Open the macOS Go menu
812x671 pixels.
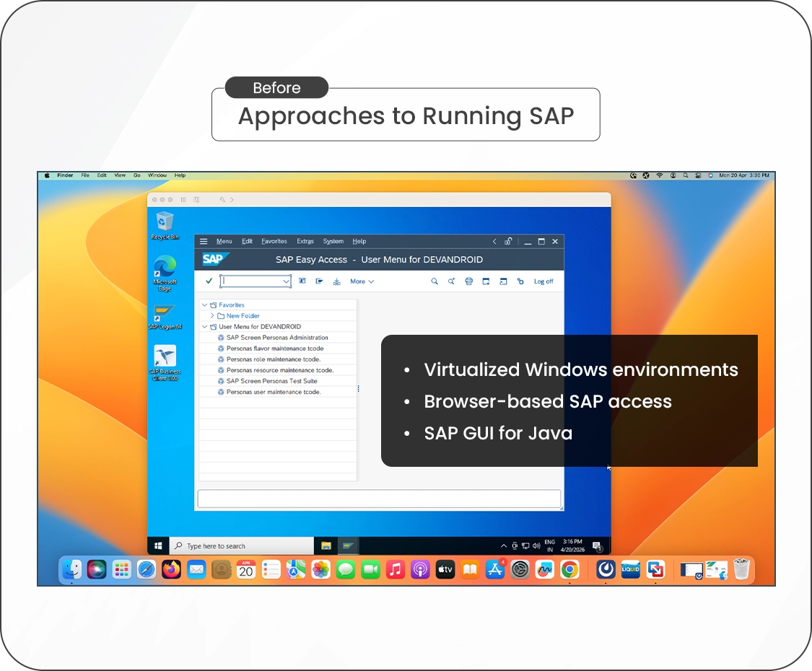pyautogui.click(x=136, y=175)
